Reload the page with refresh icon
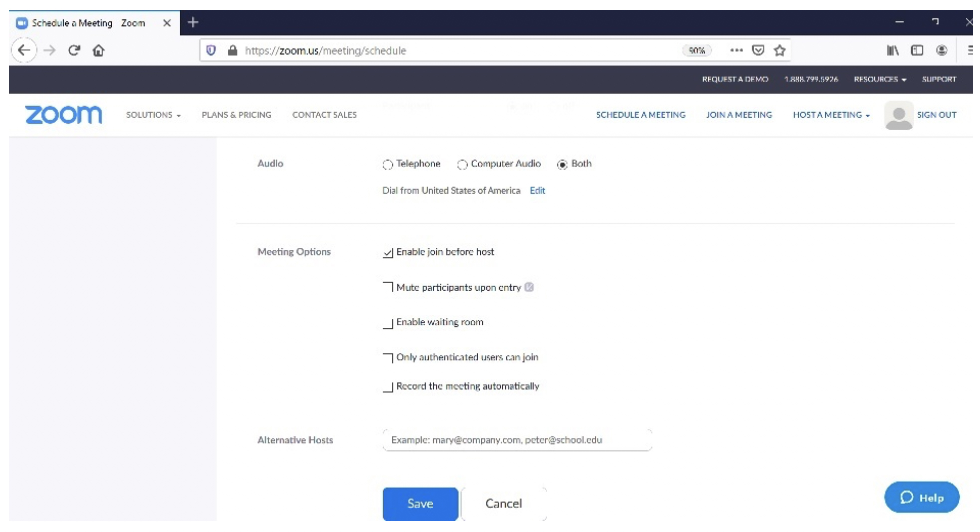 click(74, 50)
